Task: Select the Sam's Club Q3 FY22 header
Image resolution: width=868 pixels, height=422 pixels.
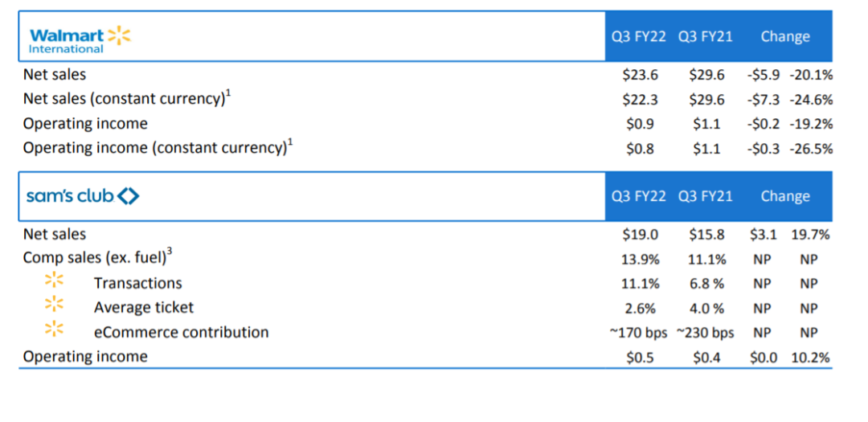Action: click(638, 196)
